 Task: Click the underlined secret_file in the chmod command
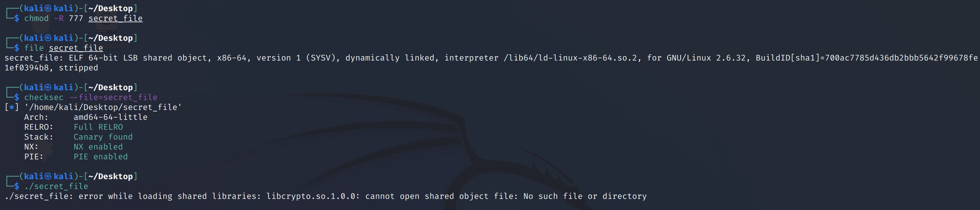[x=115, y=18]
